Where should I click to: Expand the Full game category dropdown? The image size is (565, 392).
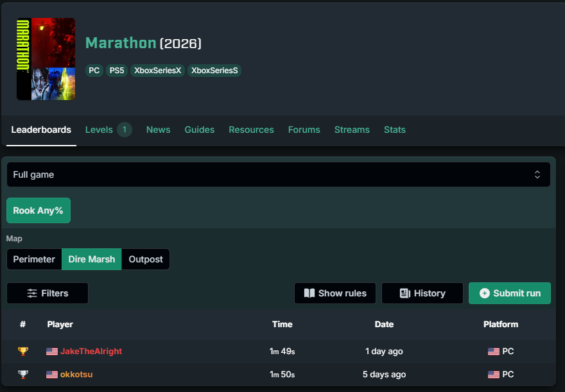(279, 175)
